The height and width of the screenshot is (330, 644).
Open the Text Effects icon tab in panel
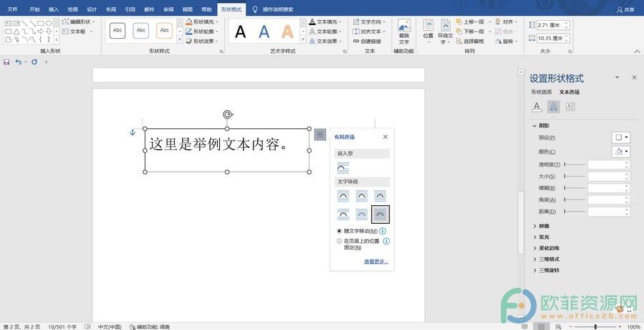554,107
